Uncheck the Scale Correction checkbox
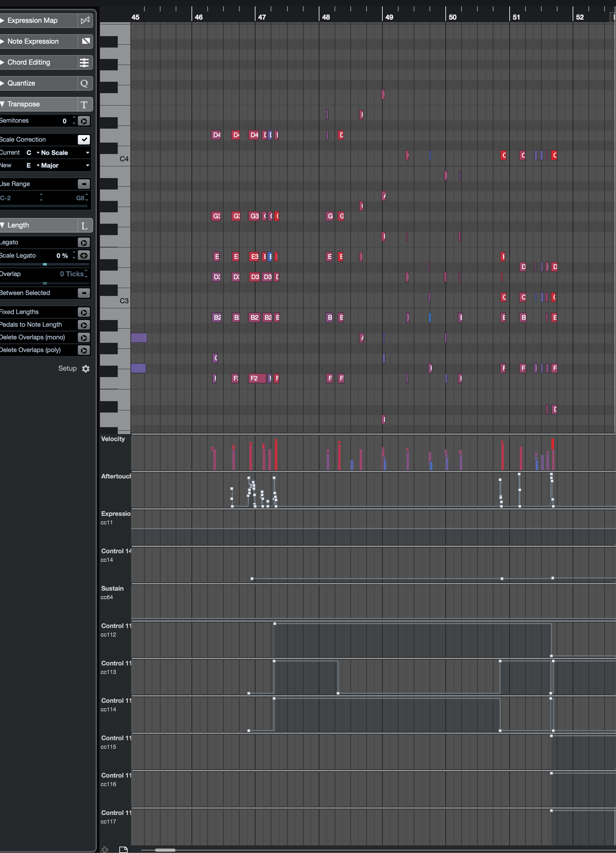The image size is (616, 853). 84,139
